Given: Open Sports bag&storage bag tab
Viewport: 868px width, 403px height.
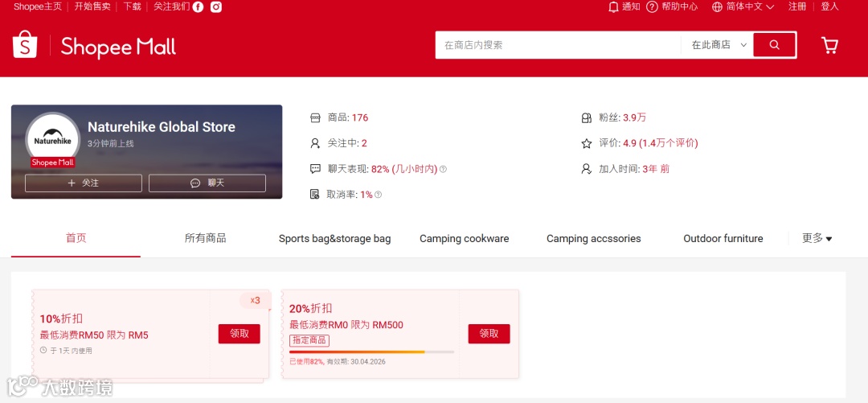Looking at the screenshot, I should click(334, 238).
